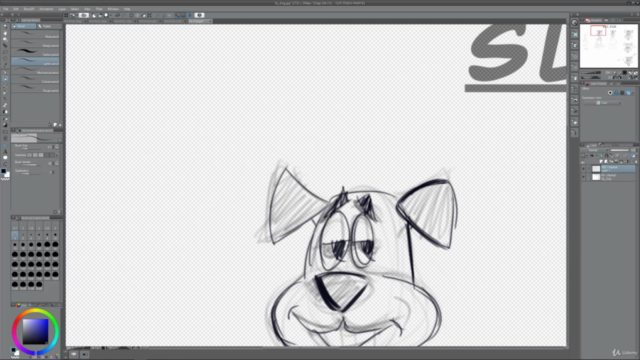640x360 pixels.
Task: Click create copy of sub tool icon
Action: click(x=55, y=124)
